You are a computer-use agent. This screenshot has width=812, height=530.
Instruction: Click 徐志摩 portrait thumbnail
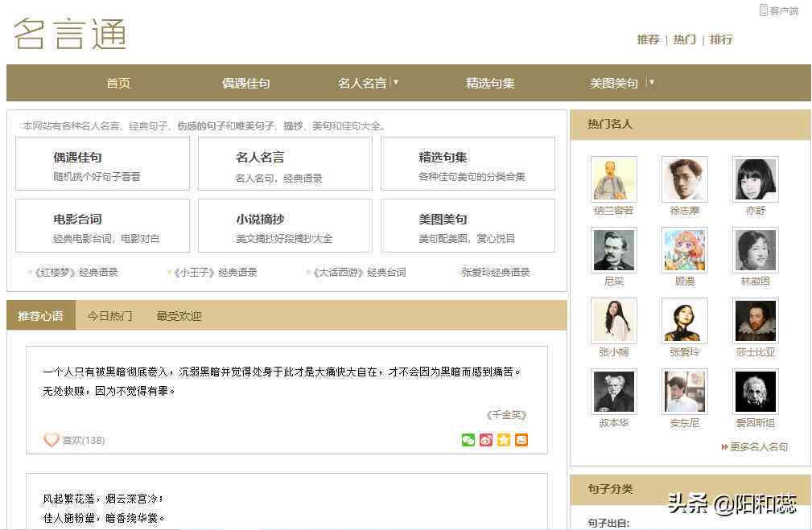pos(685,179)
